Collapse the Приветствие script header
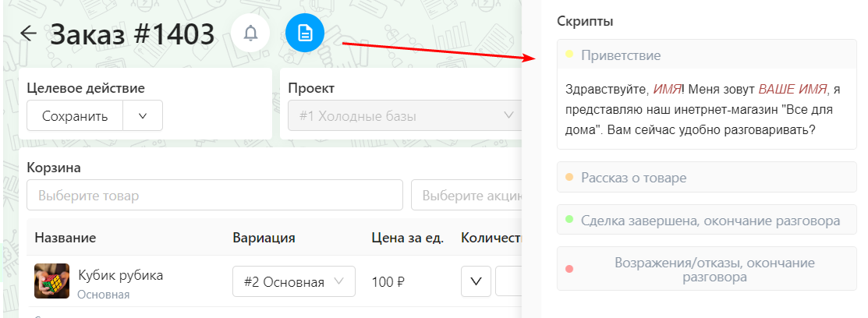The width and height of the screenshot is (868, 318). pyautogui.click(x=707, y=55)
